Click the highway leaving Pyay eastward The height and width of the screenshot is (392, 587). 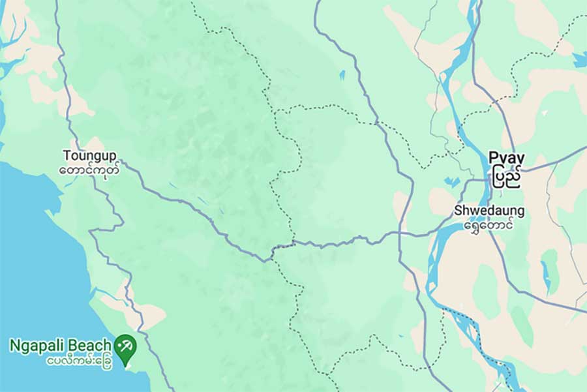(554, 161)
